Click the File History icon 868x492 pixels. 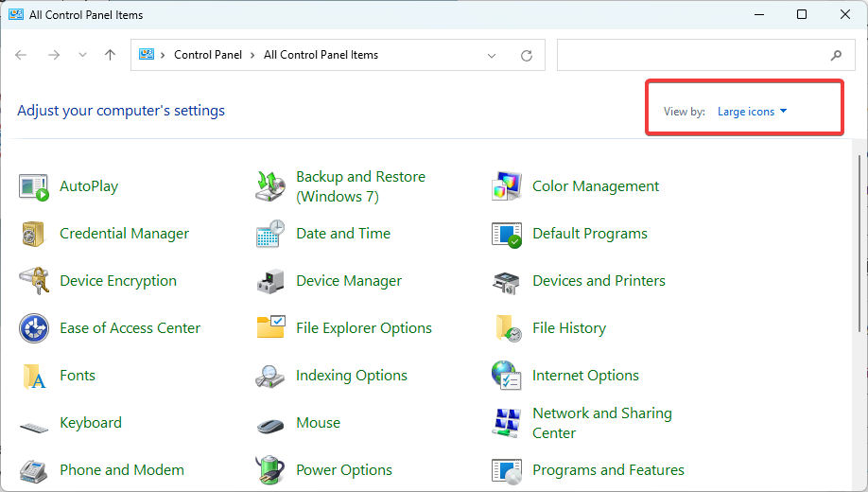pos(509,328)
